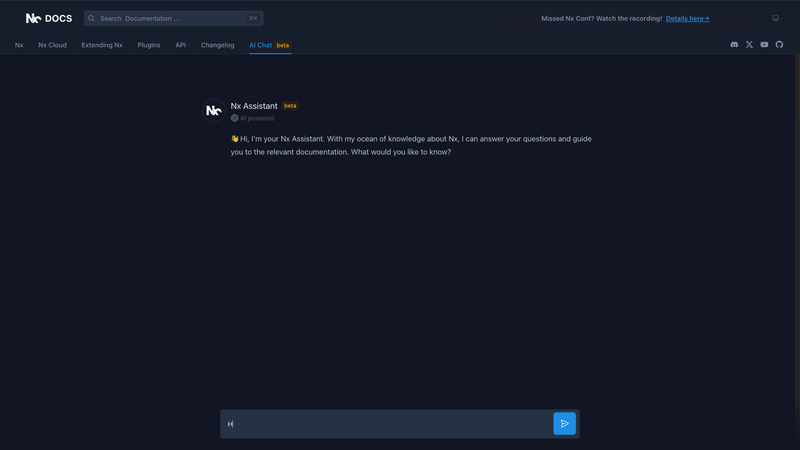Viewport: 800px width, 450px height.
Task: Go to Extending Nx section
Action: pos(102,45)
